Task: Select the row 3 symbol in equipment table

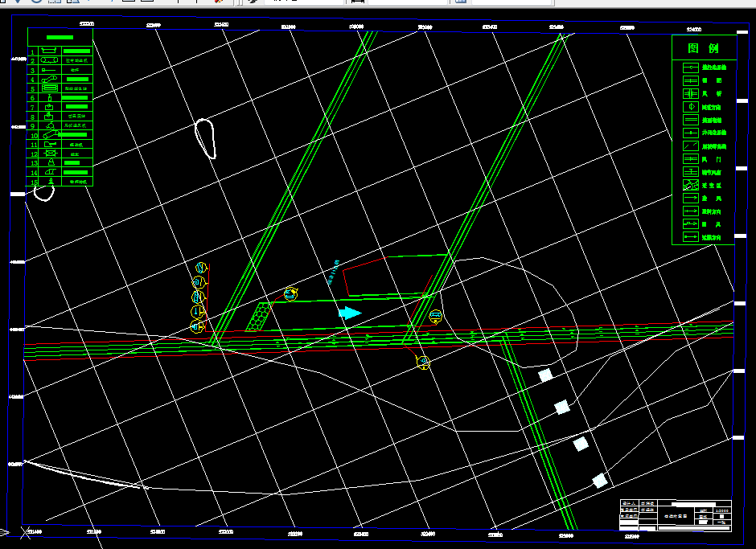Action: (x=48, y=70)
